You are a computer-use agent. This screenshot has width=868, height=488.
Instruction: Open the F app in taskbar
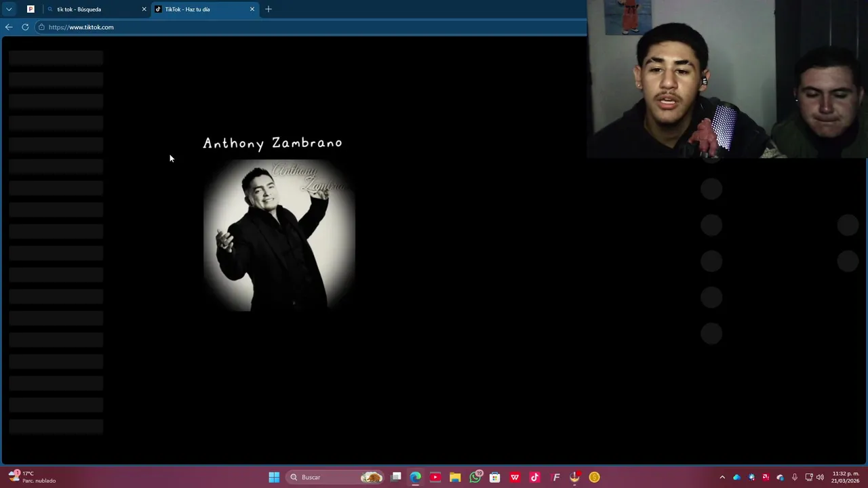coord(556,477)
